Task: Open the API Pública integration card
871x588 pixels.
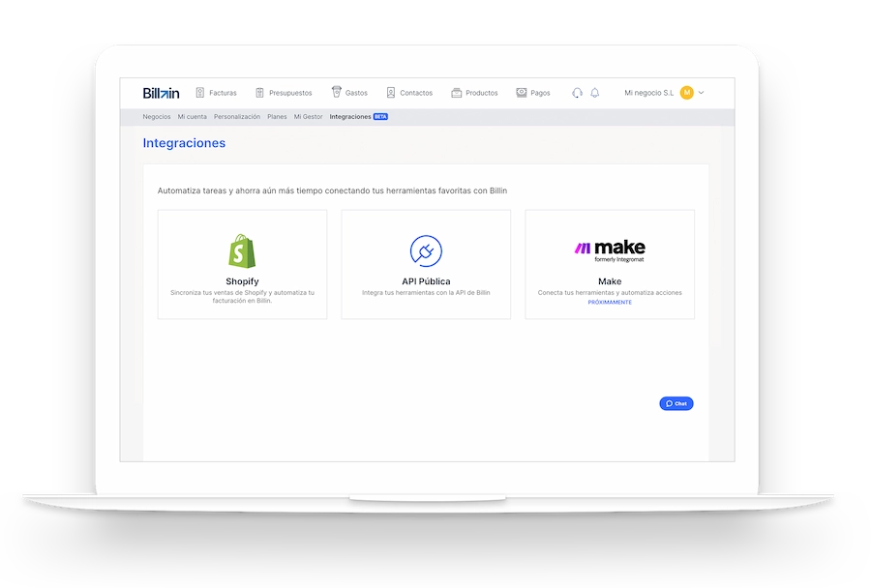Action: point(426,264)
